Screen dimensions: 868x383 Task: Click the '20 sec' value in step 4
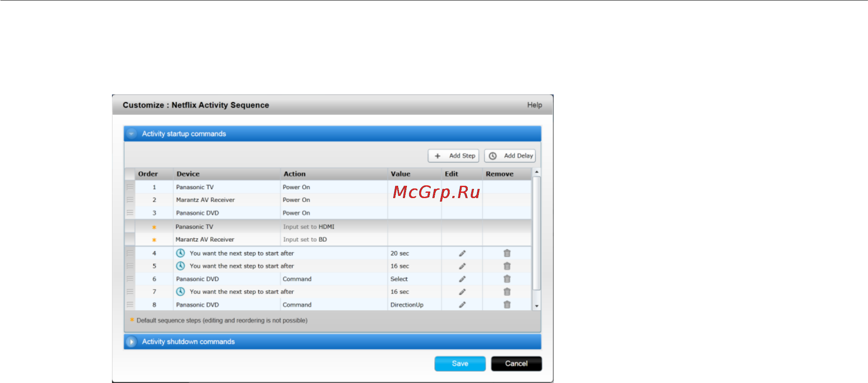point(400,253)
